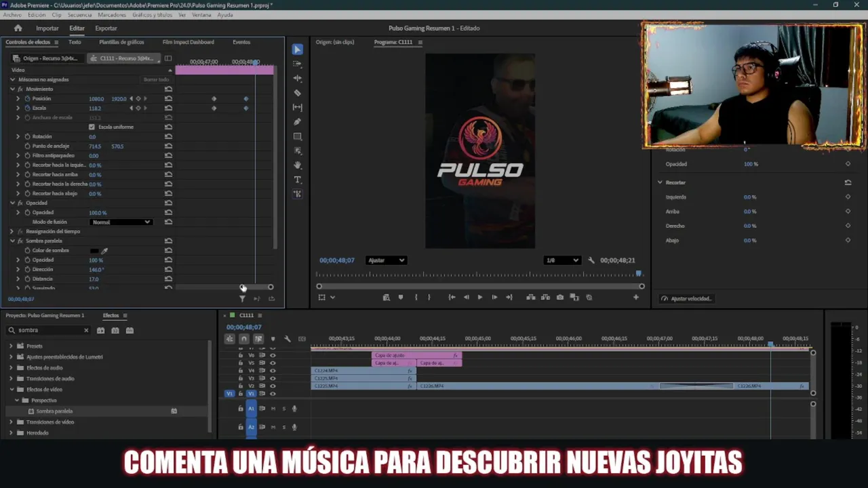The width and height of the screenshot is (868, 488).
Task: Lock the V3 track
Action: tap(240, 378)
